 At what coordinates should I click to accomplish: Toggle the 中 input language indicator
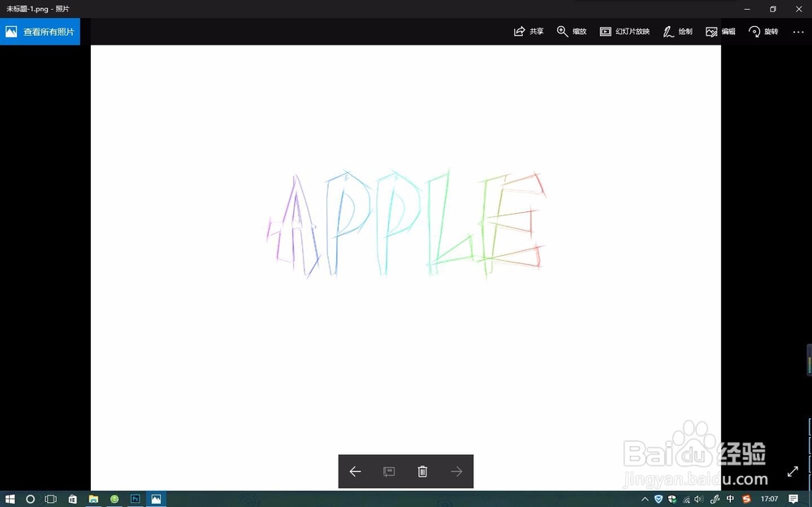pos(730,499)
